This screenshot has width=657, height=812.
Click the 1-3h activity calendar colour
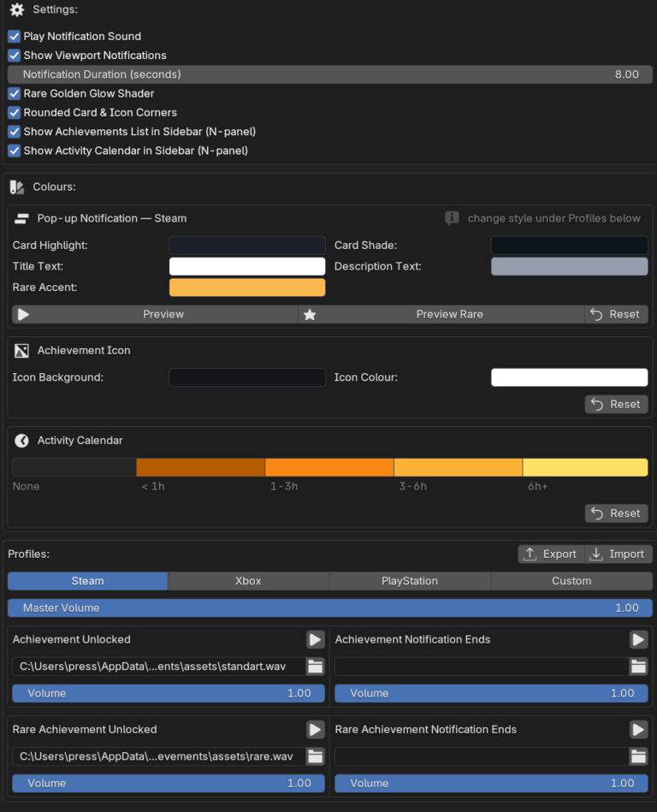point(329,467)
